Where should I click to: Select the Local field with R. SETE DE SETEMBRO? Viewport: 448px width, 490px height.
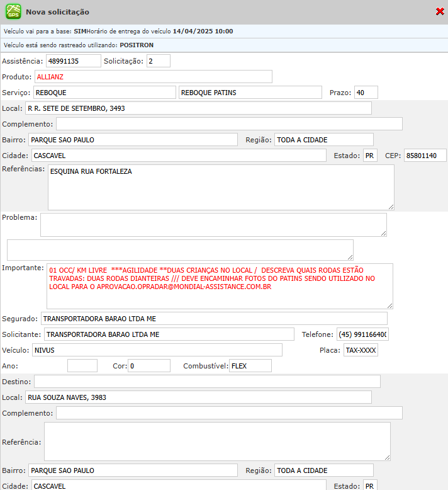[x=198, y=108]
